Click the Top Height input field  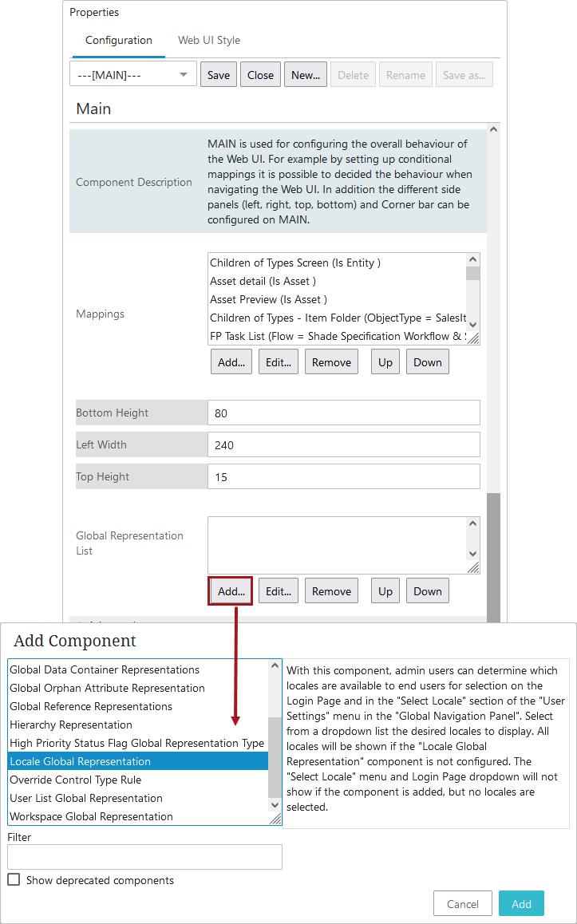[x=344, y=476]
